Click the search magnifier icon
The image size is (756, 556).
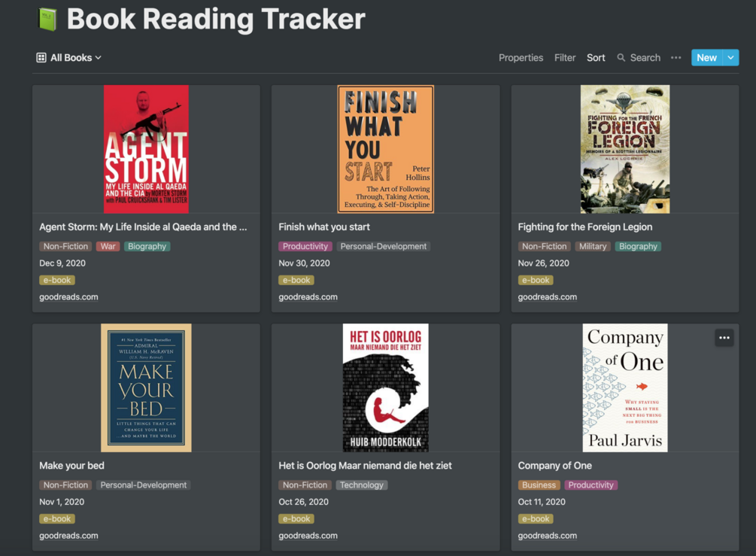pyautogui.click(x=621, y=58)
